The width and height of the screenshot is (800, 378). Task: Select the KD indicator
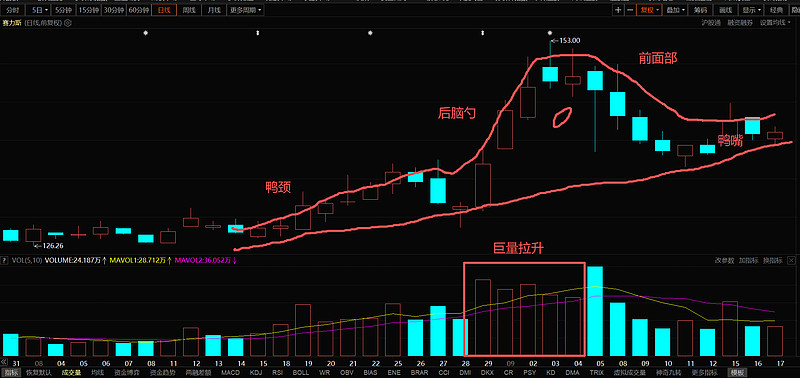(551, 373)
